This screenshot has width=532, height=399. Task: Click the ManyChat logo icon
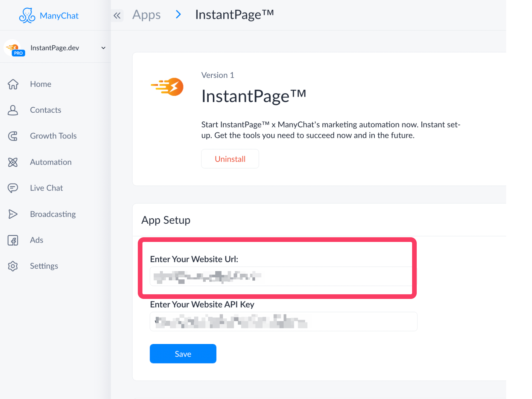(x=27, y=16)
